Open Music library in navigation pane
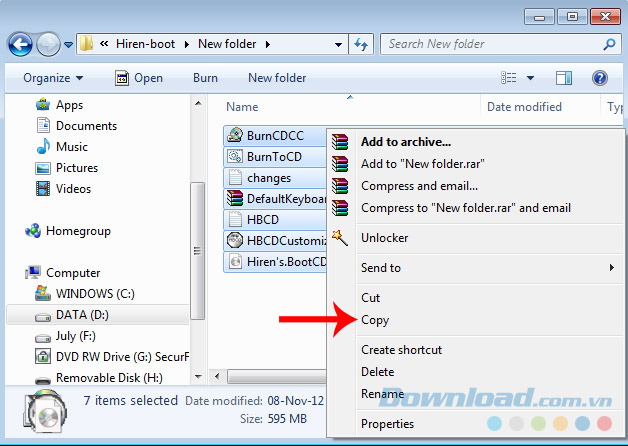 pos(72,147)
